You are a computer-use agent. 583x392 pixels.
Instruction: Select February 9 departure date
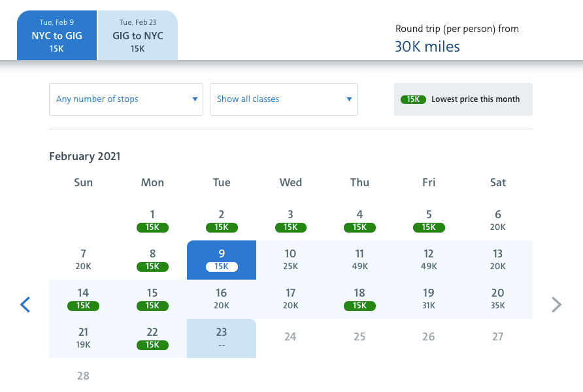click(x=222, y=260)
